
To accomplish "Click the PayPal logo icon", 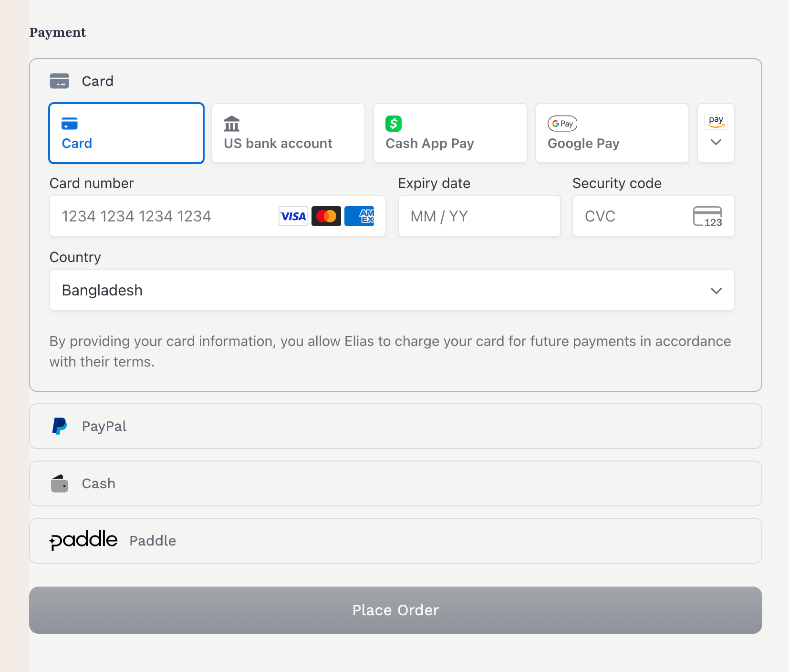I will pyautogui.click(x=60, y=426).
